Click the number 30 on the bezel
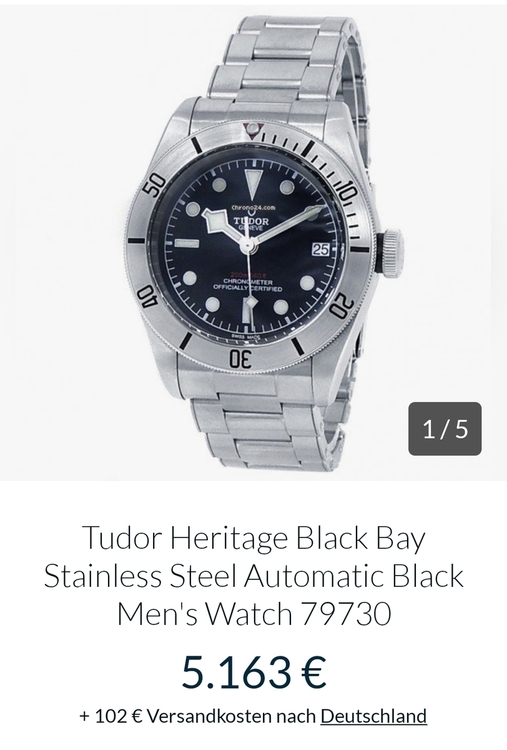 241,358
